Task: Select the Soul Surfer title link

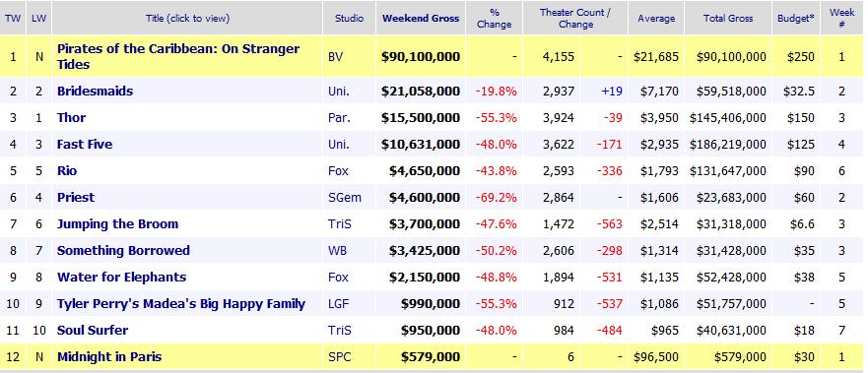Action: click(93, 331)
